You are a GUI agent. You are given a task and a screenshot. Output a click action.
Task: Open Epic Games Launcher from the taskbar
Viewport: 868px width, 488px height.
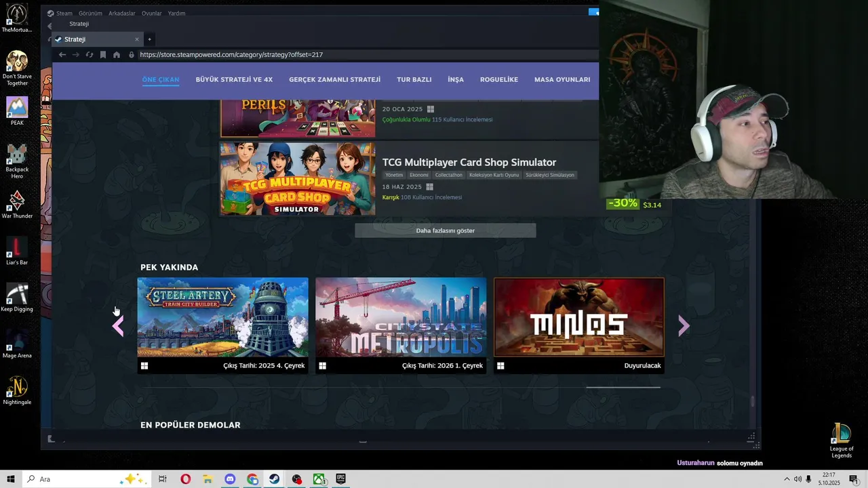coord(340,479)
